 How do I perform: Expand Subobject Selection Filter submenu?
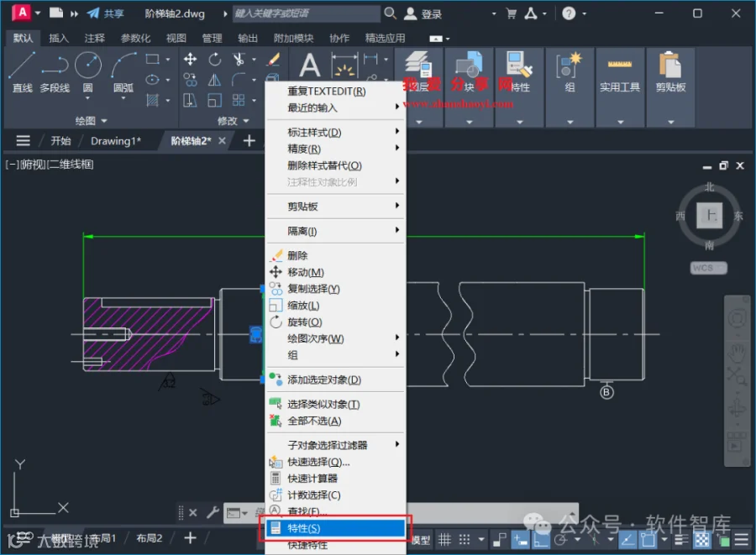point(335,445)
